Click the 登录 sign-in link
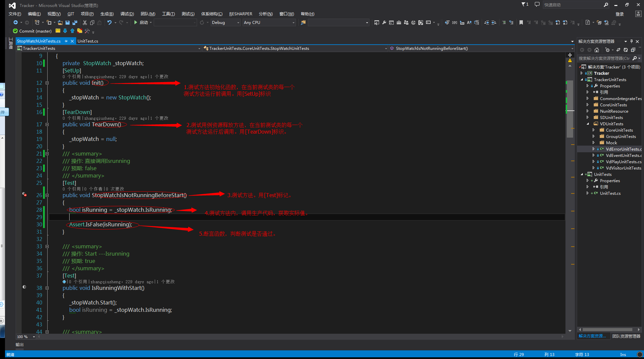The height and width of the screenshot is (359, 644). coord(619,14)
